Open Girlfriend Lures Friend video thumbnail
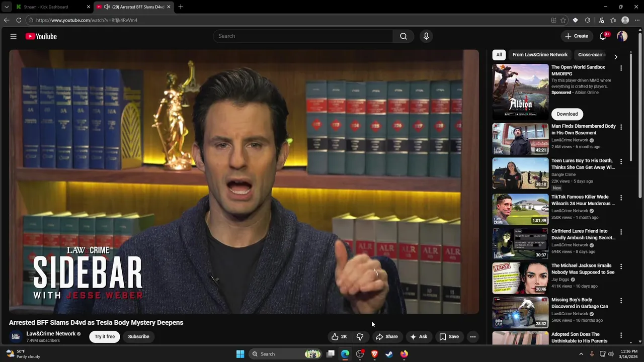 coord(520,244)
